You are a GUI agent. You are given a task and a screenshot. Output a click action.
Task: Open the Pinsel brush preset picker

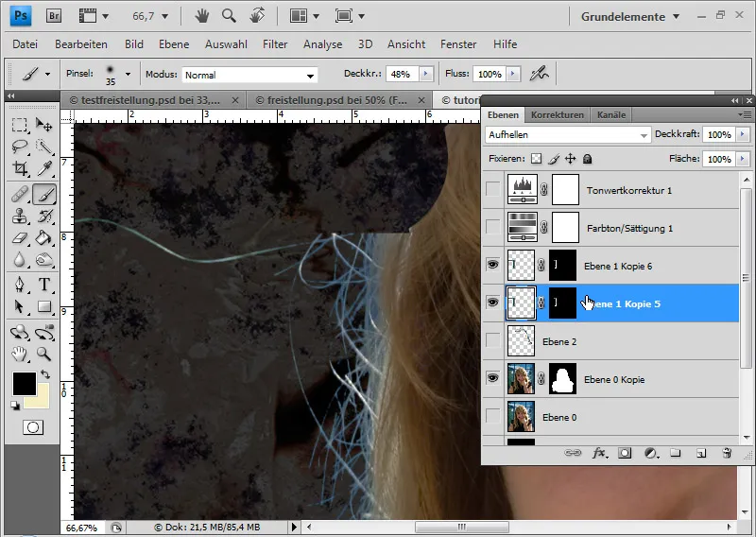pyautogui.click(x=128, y=74)
